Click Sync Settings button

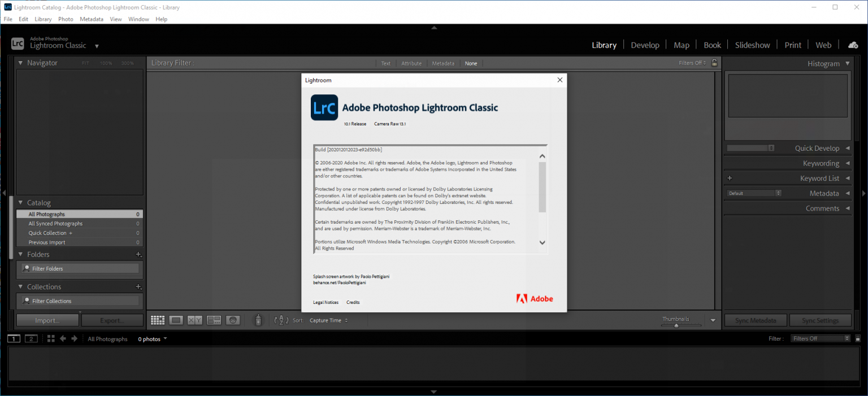tap(820, 320)
